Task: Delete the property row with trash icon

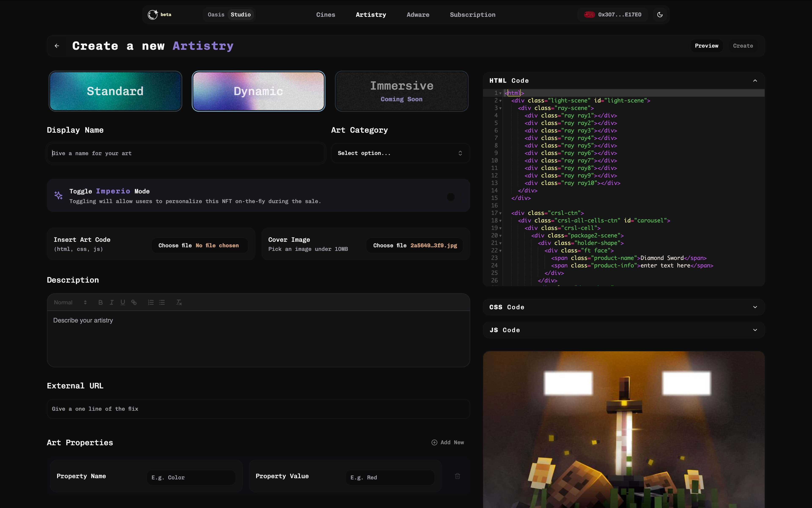Action: (457, 476)
